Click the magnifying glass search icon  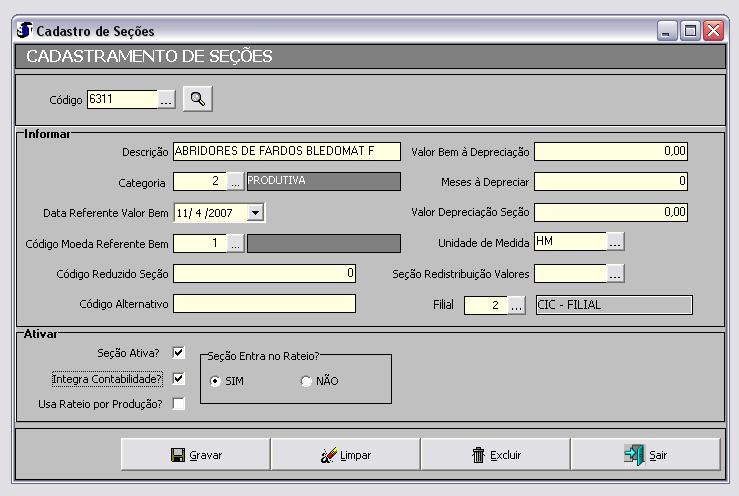(197, 99)
